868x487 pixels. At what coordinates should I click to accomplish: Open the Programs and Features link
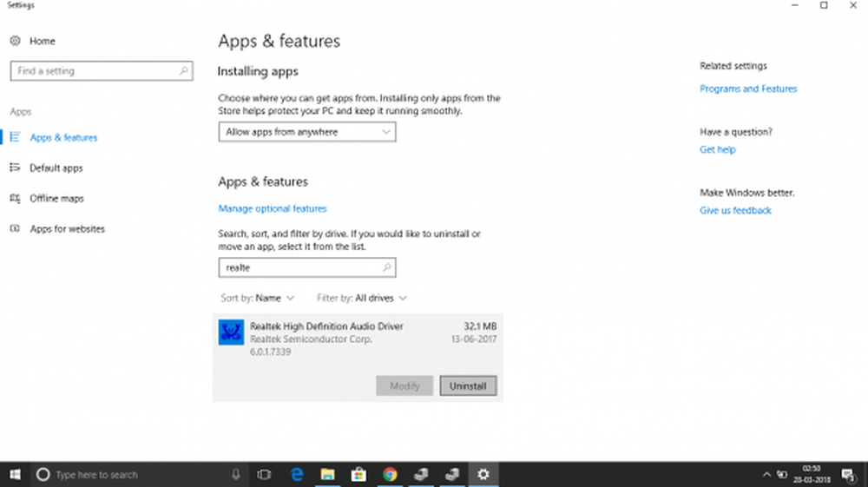tap(748, 89)
